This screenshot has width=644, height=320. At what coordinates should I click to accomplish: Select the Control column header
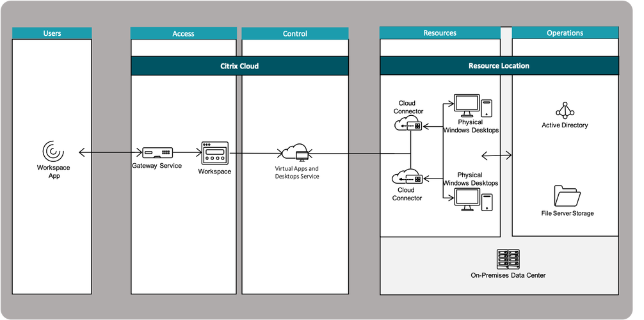295,34
